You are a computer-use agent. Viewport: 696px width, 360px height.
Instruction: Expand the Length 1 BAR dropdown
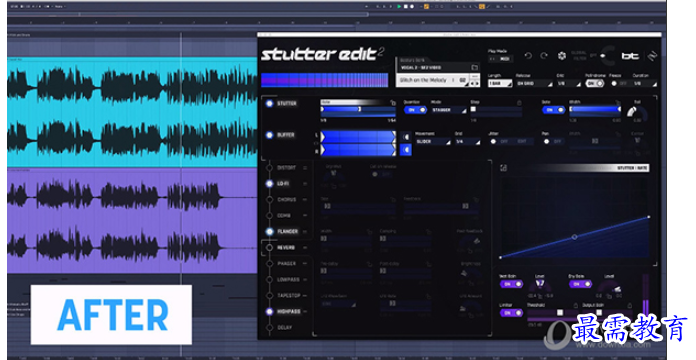click(500, 83)
